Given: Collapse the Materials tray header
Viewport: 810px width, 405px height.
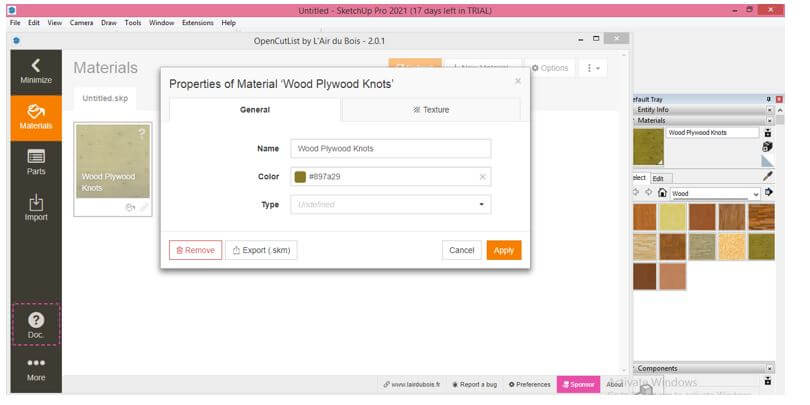Looking at the screenshot, I should pos(699,120).
